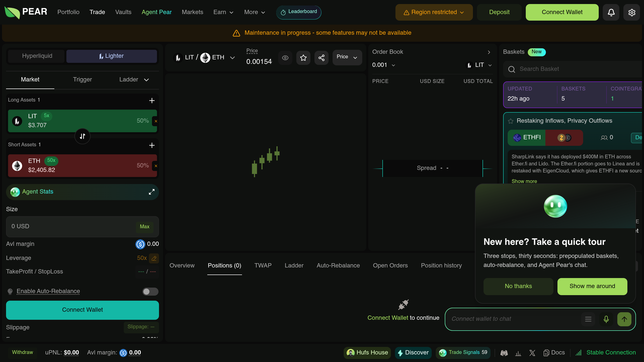Open the settings gear
Screen dimensions: 644x362
pyautogui.click(x=632, y=12)
